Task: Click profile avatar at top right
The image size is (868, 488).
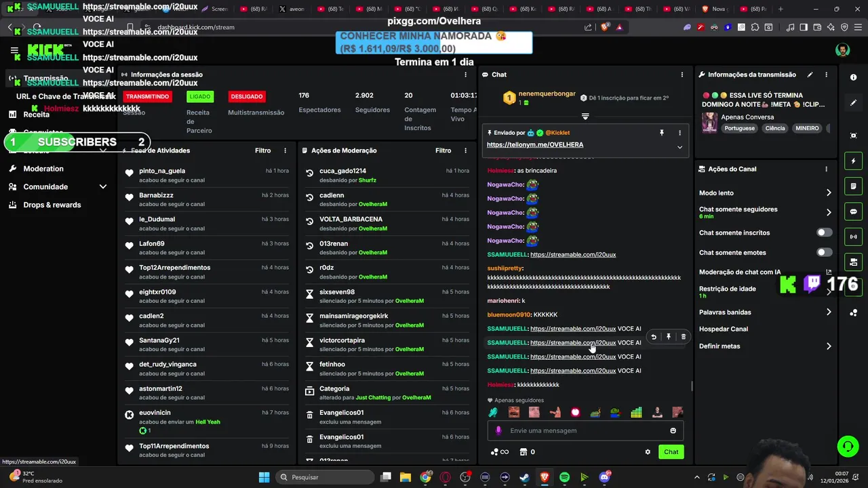Action: point(842,50)
